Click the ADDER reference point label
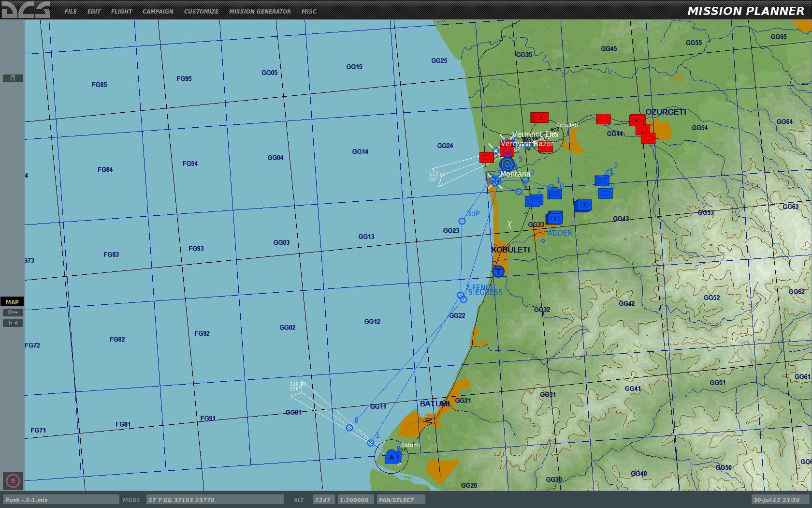This screenshot has height=508, width=812. coord(560,233)
